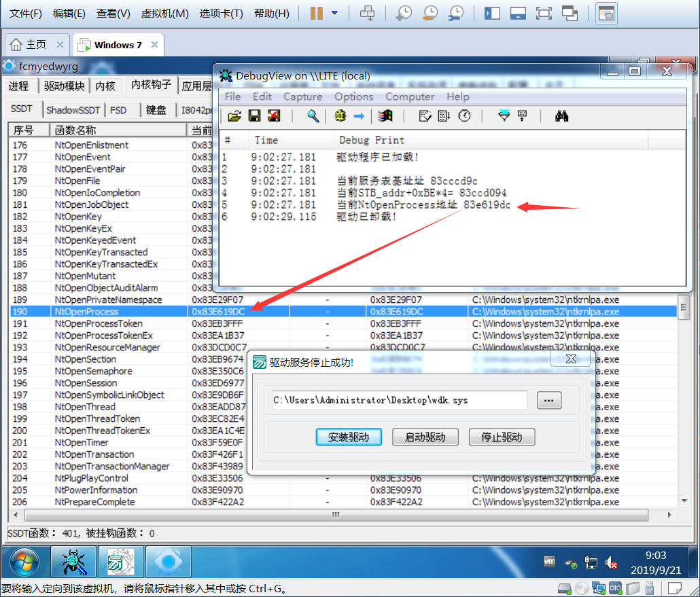Click the driver path input field
Image resolution: width=700 pixels, height=597 pixels.
coord(399,400)
